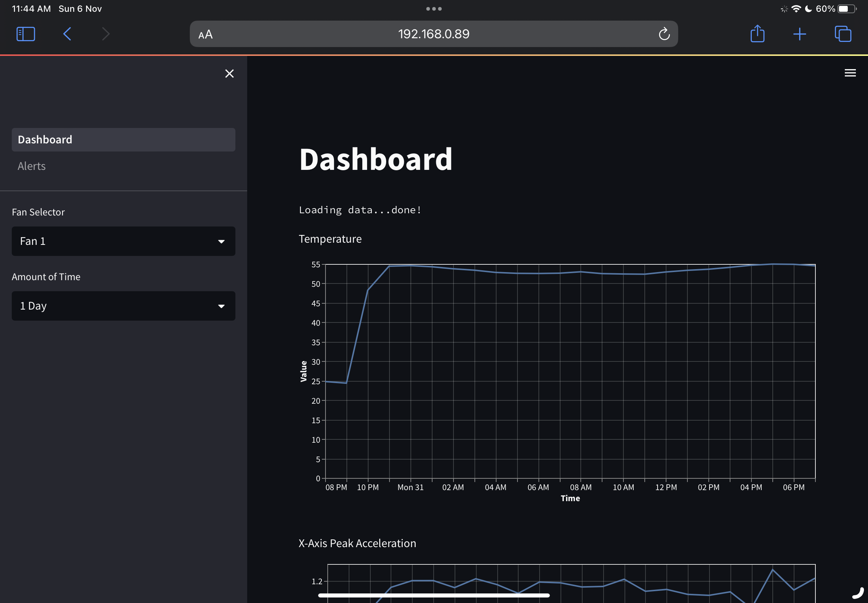Toggle the Safari sidebar icon
Screen dimensions: 868x603
(26, 34)
